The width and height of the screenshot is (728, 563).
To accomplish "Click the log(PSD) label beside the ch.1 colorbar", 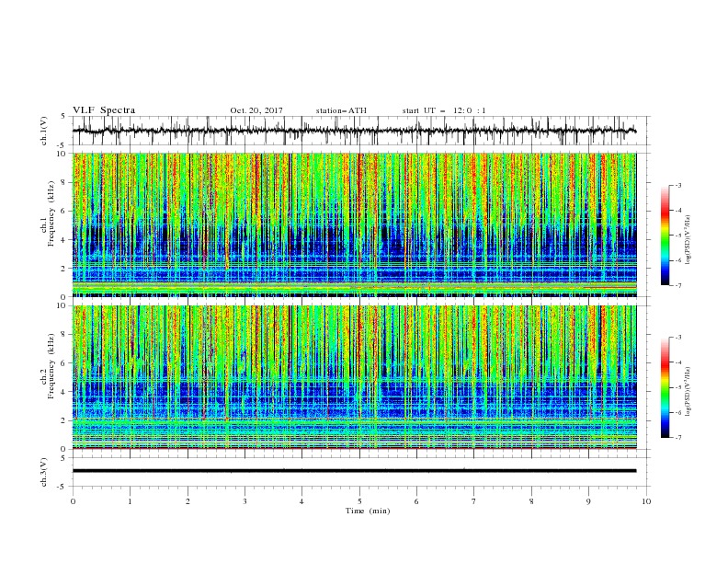I will click(x=688, y=240).
